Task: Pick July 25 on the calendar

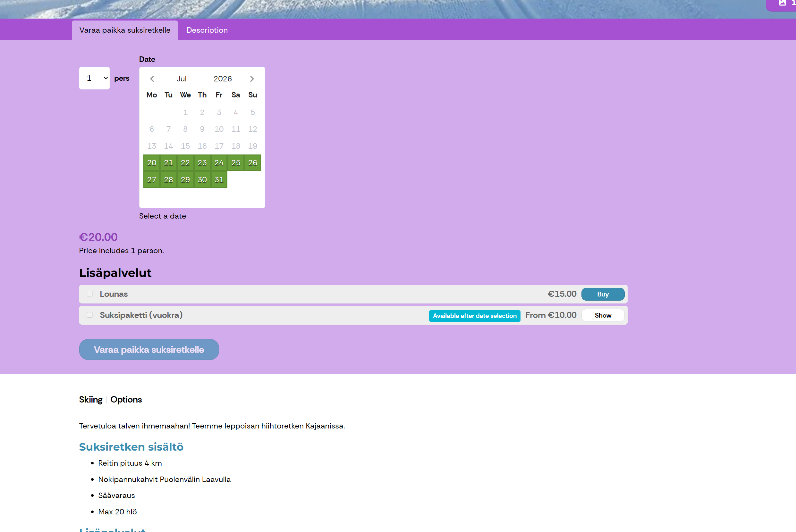Action: pos(236,163)
